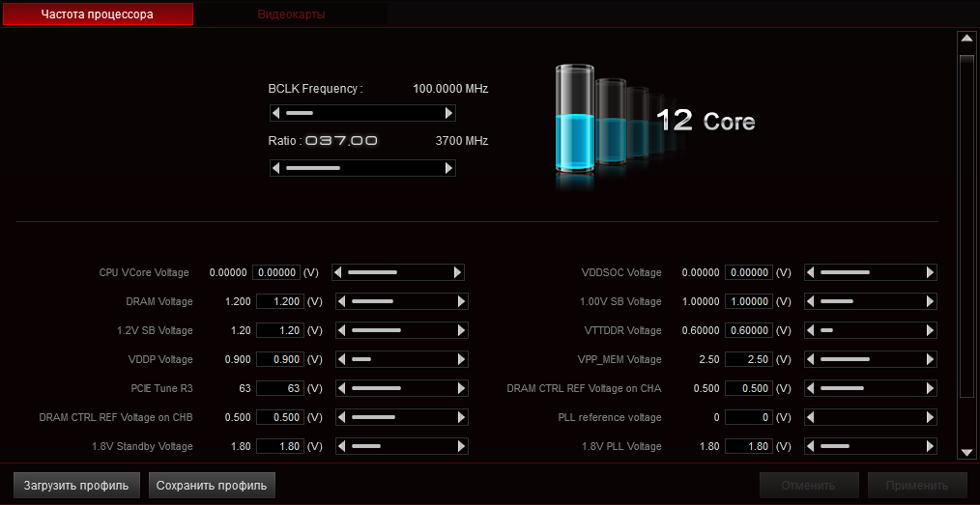
Task: Increase PCIE Tune R3 right arrow
Action: point(462,388)
